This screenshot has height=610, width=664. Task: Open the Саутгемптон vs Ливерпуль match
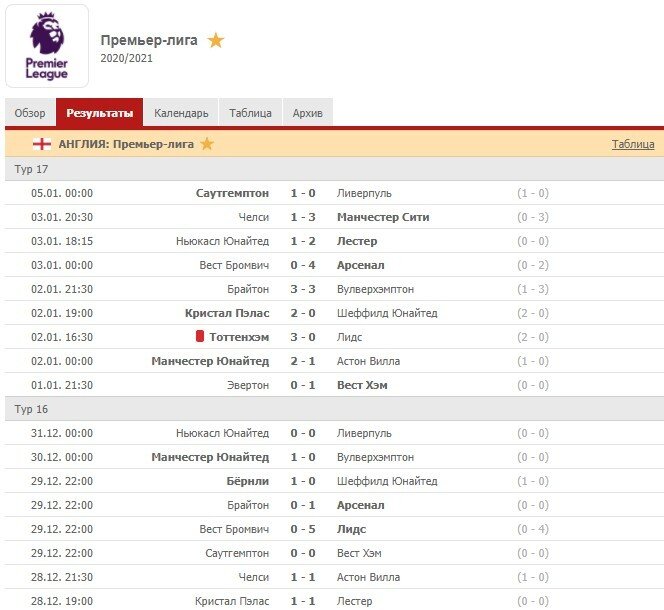pos(303,193)
